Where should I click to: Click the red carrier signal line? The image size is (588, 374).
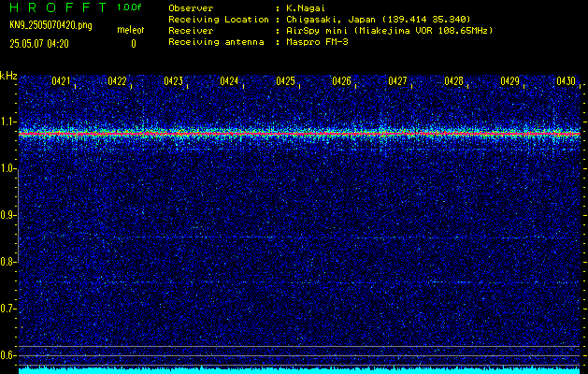(299, 134)
